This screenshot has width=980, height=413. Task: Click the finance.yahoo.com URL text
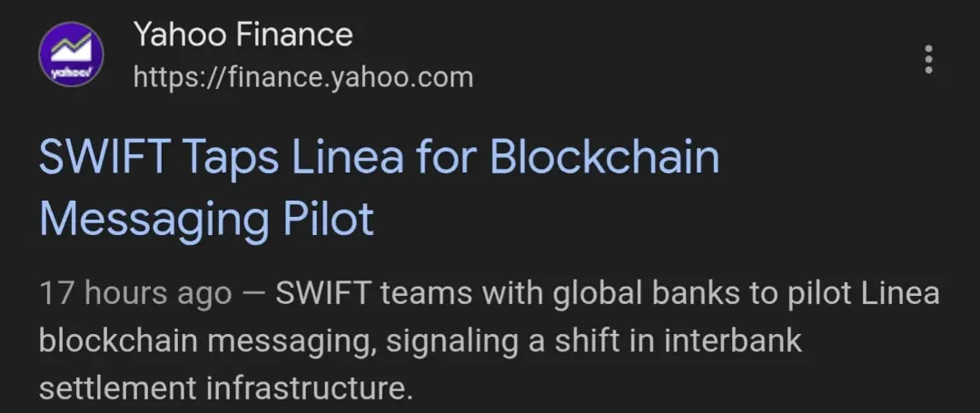303,78
